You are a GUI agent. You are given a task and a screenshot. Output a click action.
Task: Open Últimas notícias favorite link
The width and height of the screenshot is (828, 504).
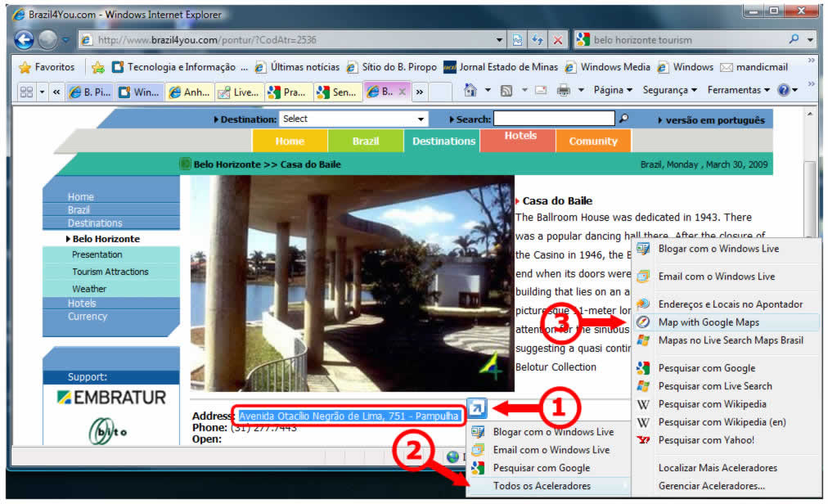(297, 67)
